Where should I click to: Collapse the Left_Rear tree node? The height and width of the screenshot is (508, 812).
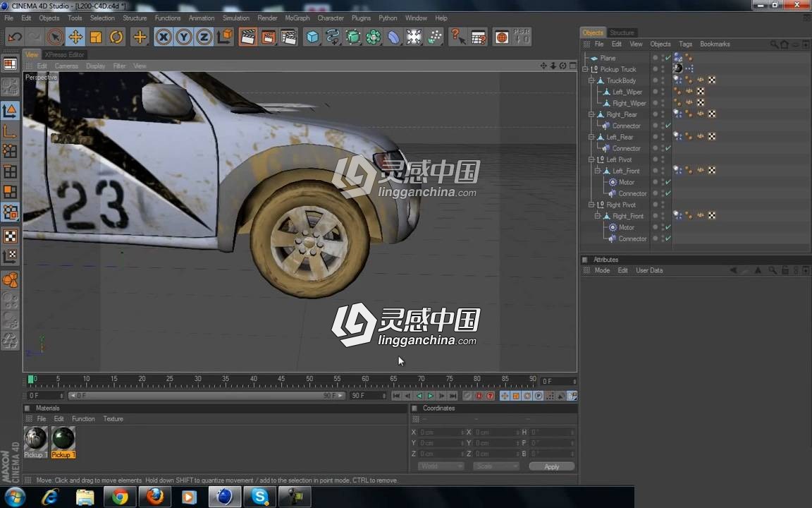coord(591,137)
